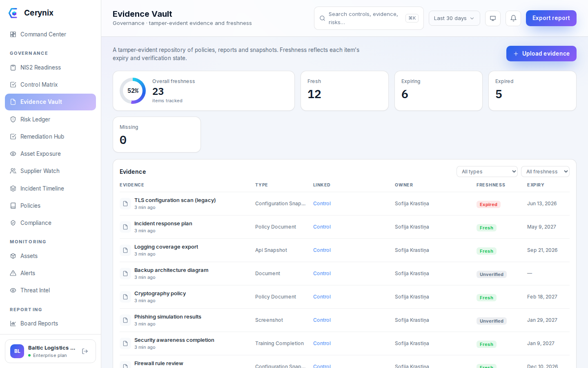Viewport: 588px width, 368px height.
Task: Click the Missing 0 stat card
Action: (157, 135)
